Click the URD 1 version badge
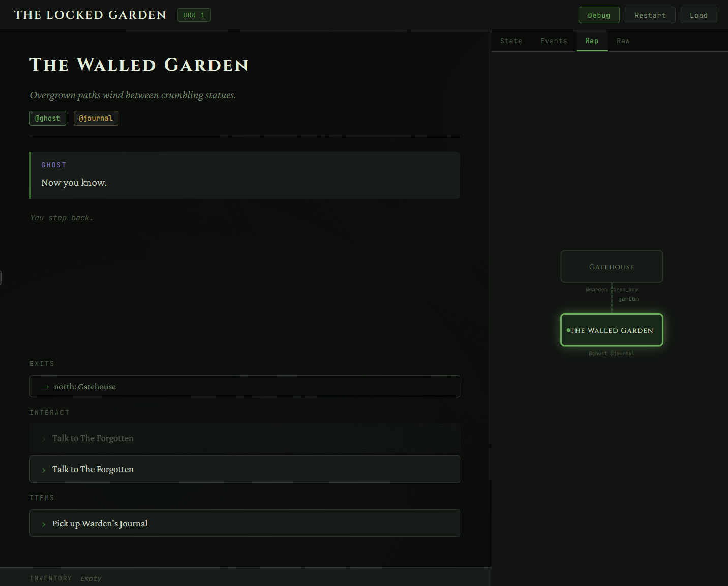Screen dimensions: 728x586 194,15
